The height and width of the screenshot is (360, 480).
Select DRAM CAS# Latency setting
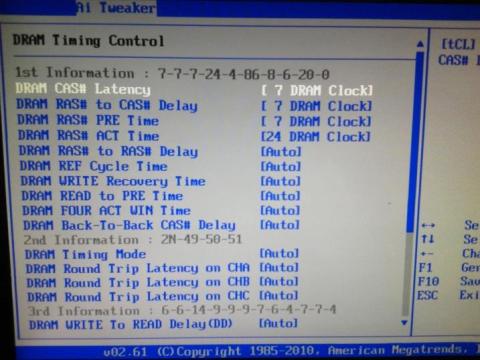point(83,89)
